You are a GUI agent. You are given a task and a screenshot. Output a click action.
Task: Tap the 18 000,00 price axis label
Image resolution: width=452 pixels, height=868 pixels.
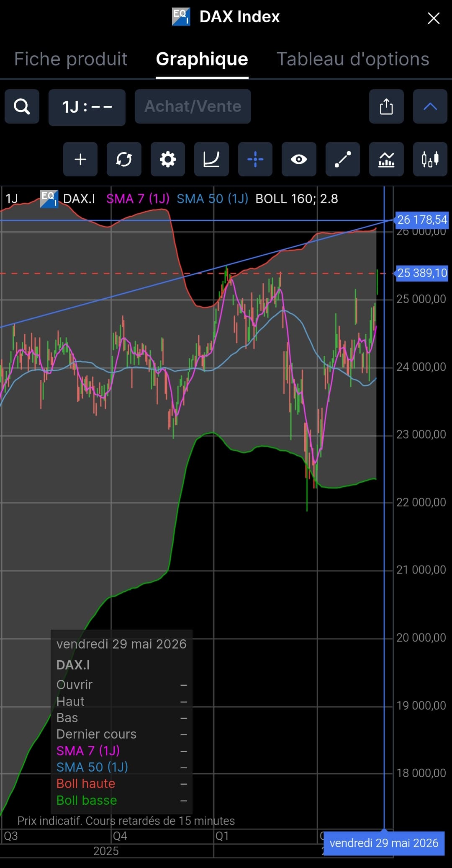tap(421, 773)
